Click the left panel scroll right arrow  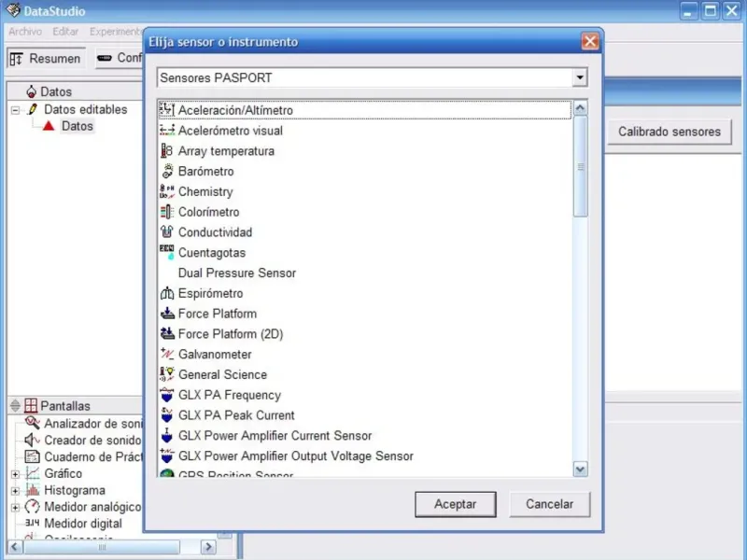[x=207, y=547]
